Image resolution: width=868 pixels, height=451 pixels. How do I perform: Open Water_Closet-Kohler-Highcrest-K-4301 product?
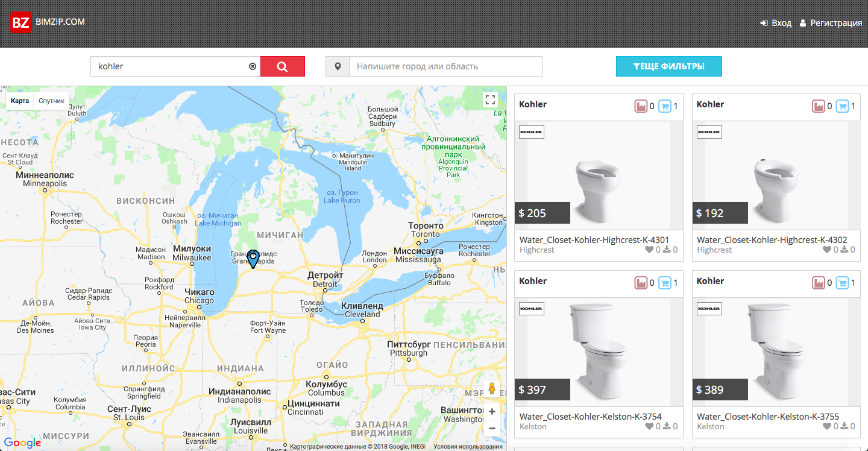coord(594,240)
